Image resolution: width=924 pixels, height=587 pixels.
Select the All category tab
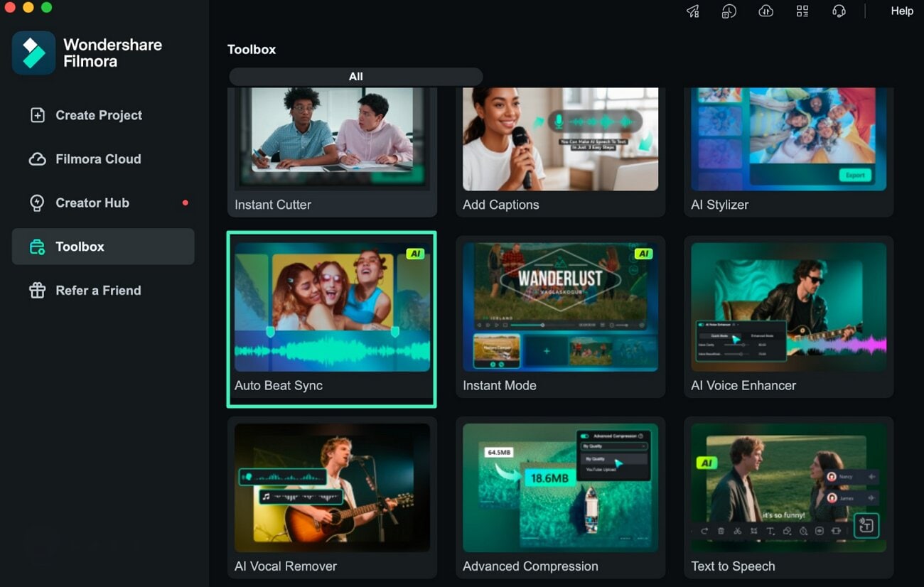pyautogui.click(x=356, y=77)
